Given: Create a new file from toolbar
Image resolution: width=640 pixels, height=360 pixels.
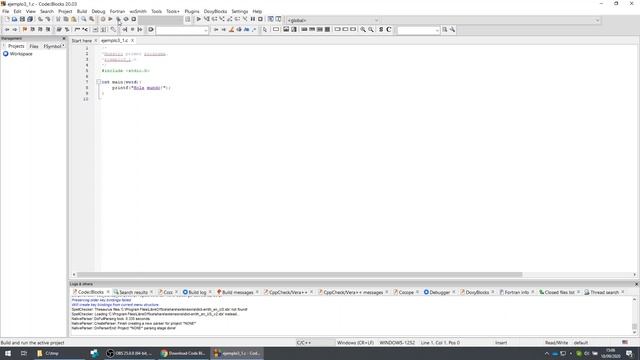Looking at the screenshot, I should (x=7, y=19).
